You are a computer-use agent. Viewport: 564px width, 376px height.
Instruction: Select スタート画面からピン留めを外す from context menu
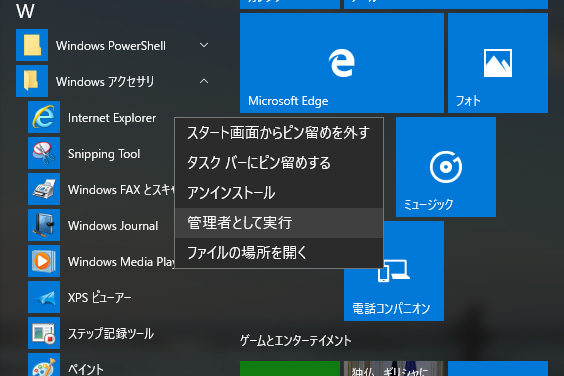pyautogui.click(x=279, y=133)
